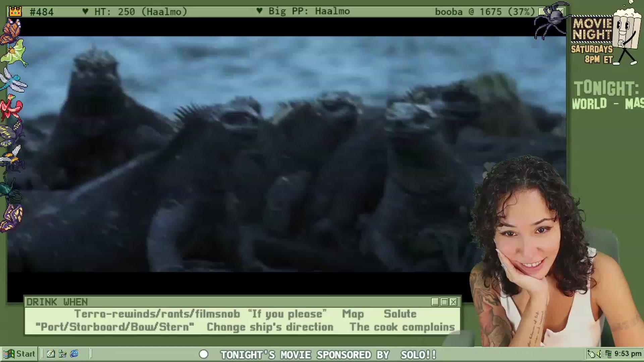Click the "Port/Starboard/Bow/Stern" rule
The height and width of the screenshot is (362, 644).
115,327
